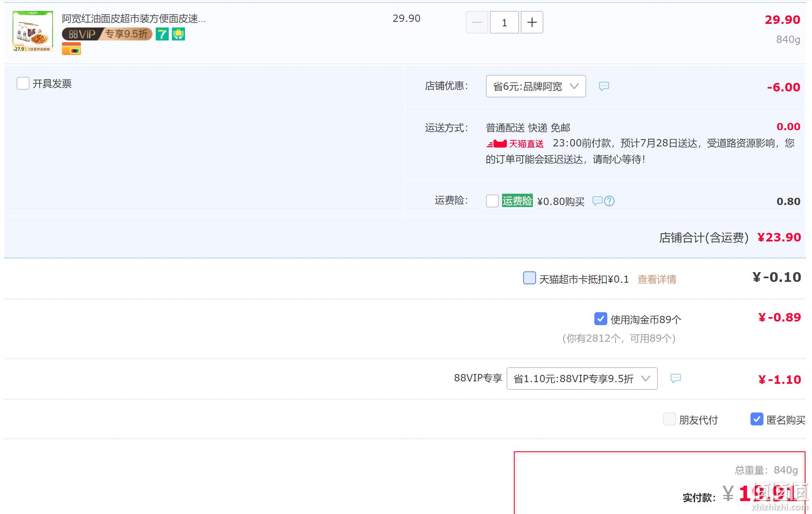The width and height of the screenshot is (812, 514).
Task: Uncheck the 匿名购买 checkbox
Action: tap(757, 419)
